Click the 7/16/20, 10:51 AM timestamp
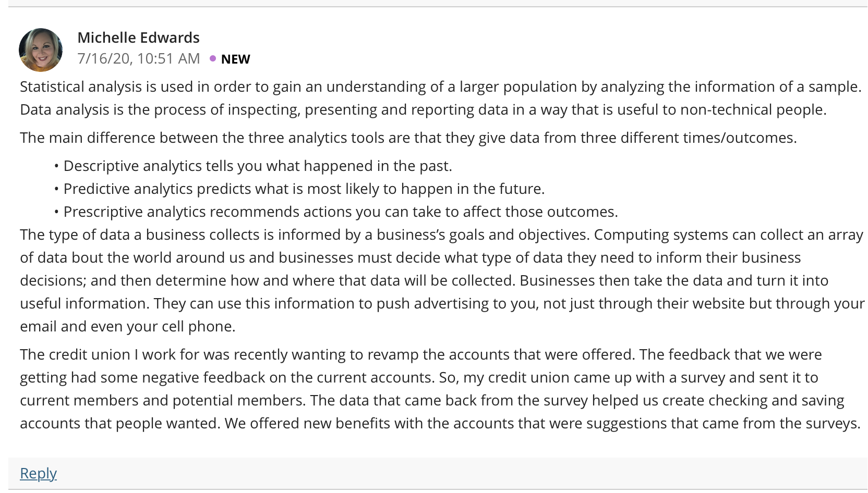The width and height of the screenshot is (868, 493). point(139,58)
